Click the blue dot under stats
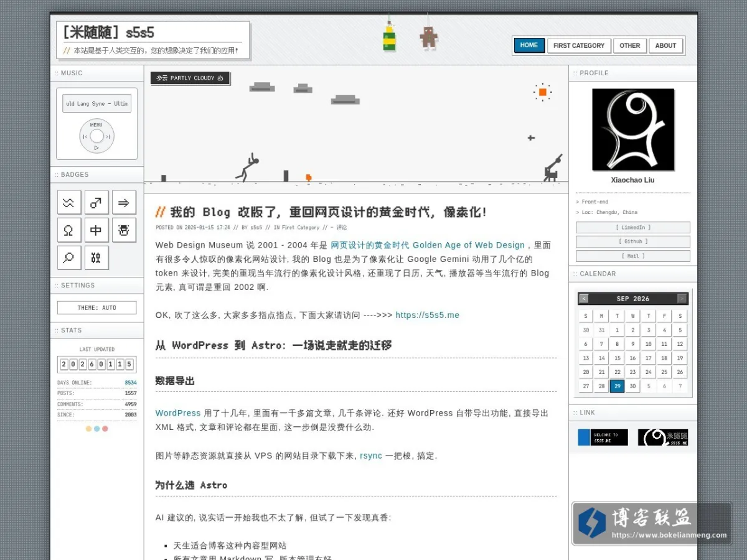747x560 pixels. pyautogui.click(x=96, y=429)
